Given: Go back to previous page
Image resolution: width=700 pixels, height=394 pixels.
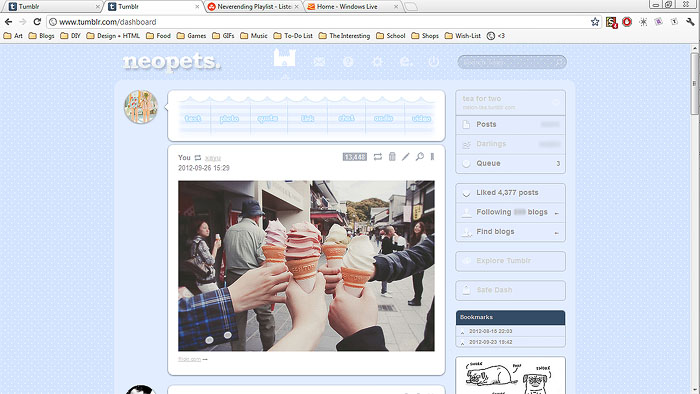Looking at the screenshot, I should (x=8, y=22).
